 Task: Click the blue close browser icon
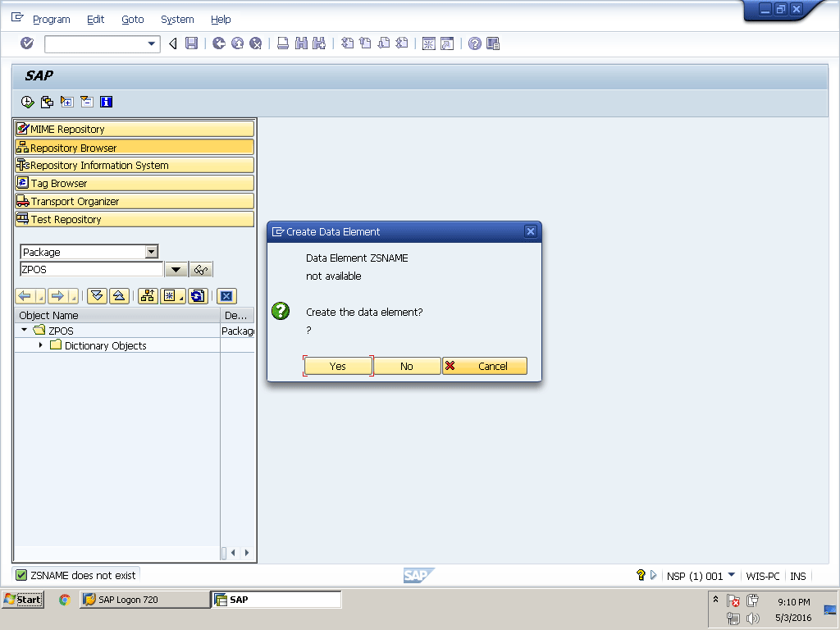[227, 296]
